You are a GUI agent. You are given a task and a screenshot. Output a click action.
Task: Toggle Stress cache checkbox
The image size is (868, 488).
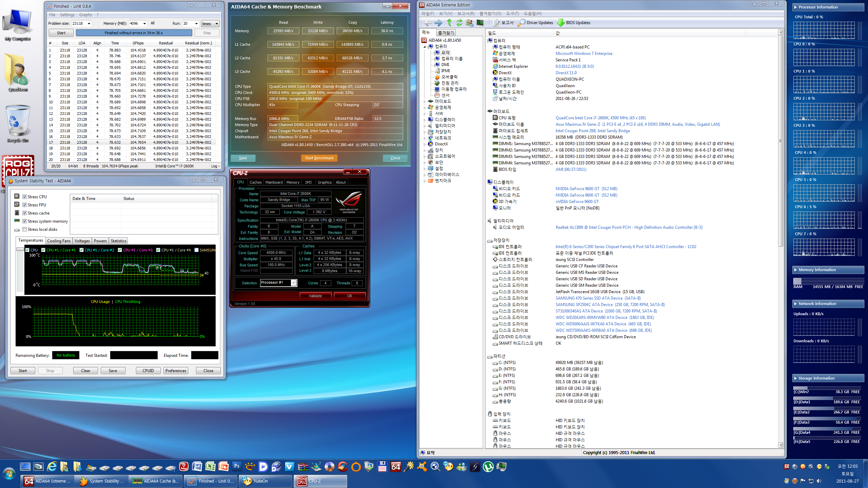(24, 213)
